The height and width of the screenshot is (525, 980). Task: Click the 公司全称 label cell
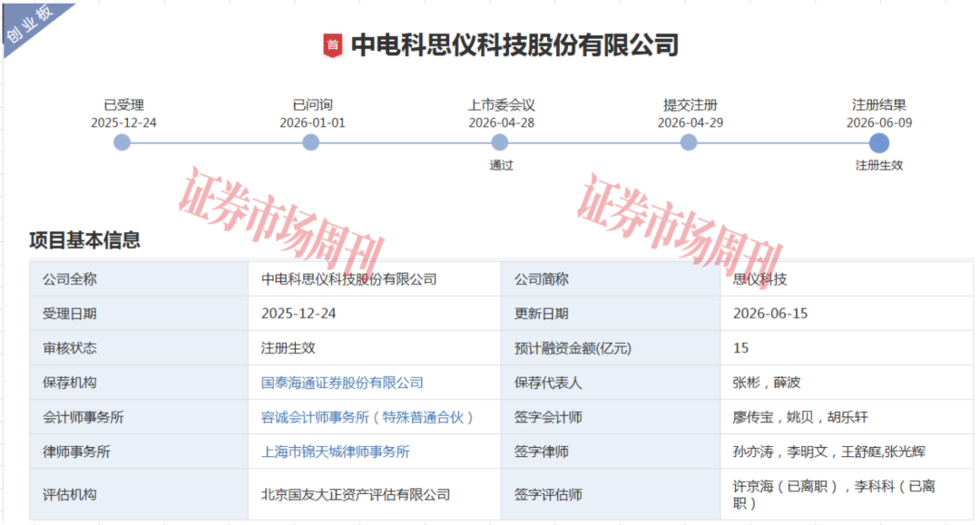pos(139,279)
